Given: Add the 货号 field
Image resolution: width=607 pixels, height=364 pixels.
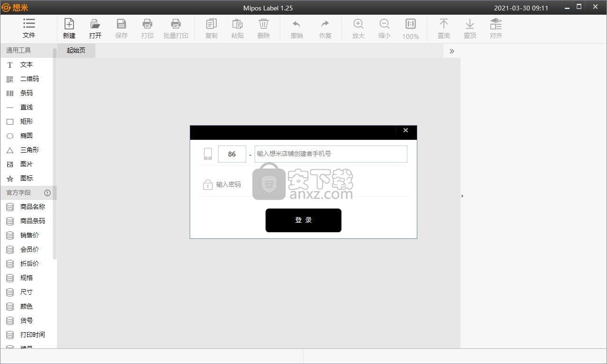Looking at the screenshot, I should [27, 320].
